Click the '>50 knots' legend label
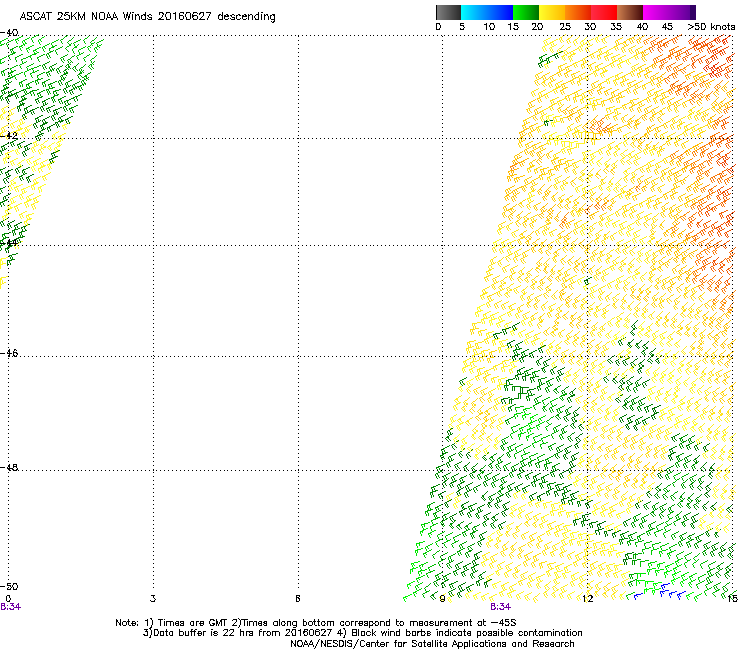This screenshot has width=740, height=650. (x=711, y=27)
